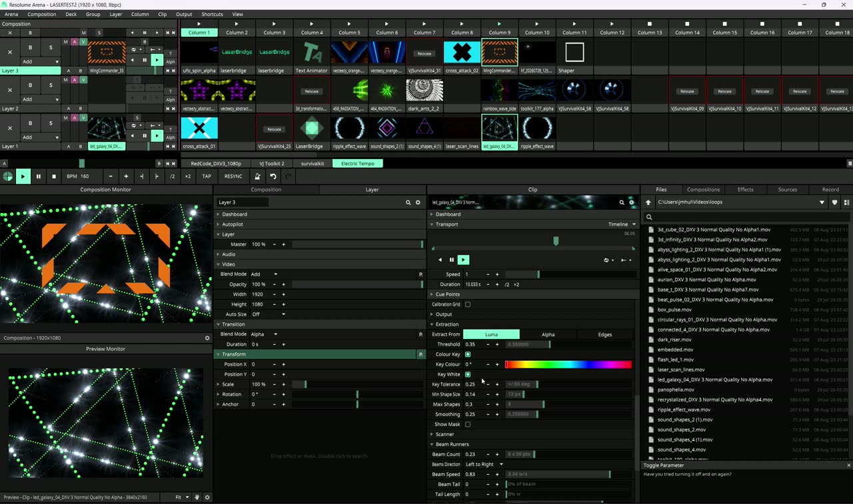853x504 pixels.
Task: Enable the Show Mask checkbox
Action: click(468, 424)
